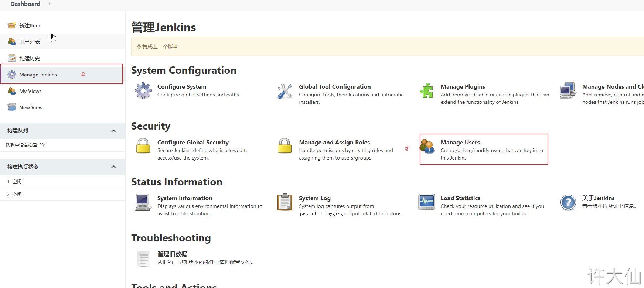Viewport: 644px width, 288px height.
Task: Open the System Log link
Action: point(315,198)
